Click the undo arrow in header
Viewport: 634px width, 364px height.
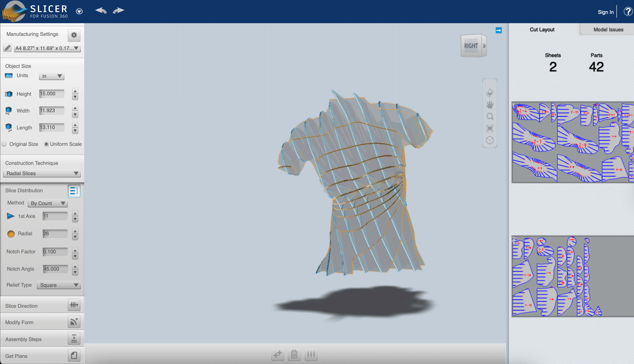tap(101, 11)
